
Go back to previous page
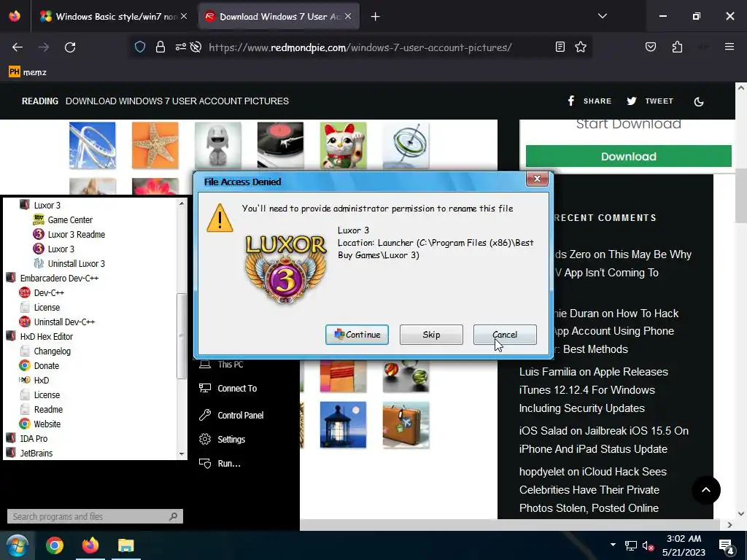tap(18, 47)
